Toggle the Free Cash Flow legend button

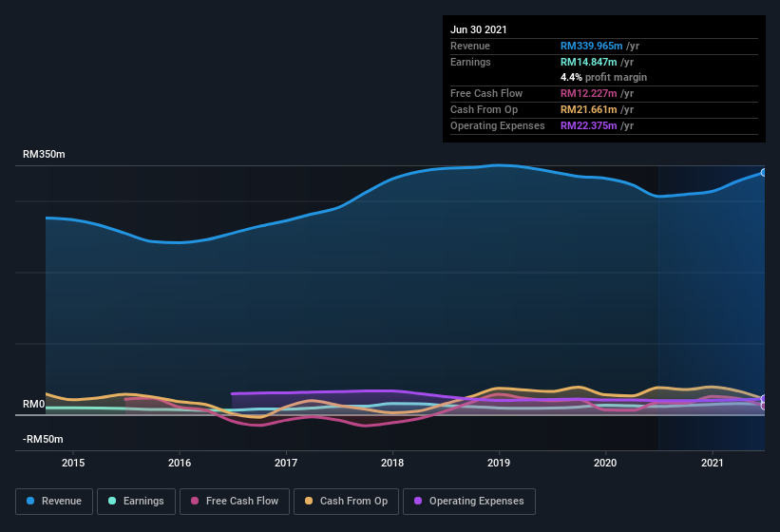tap(235, 502)
